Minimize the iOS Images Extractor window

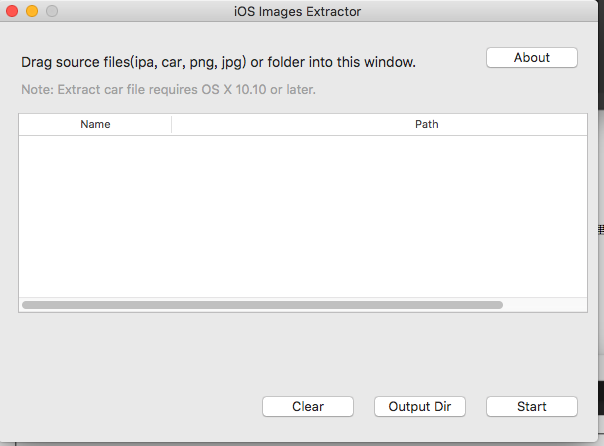coord(32,11)
